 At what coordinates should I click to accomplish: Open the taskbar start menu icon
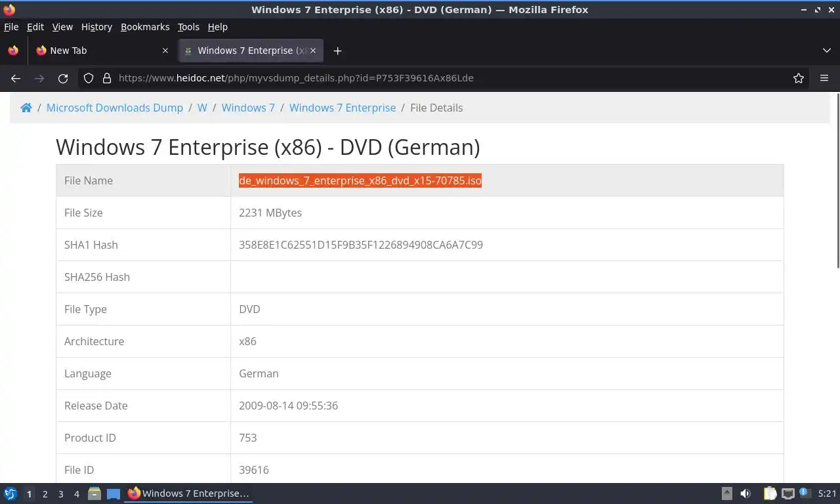click(10, 493)
